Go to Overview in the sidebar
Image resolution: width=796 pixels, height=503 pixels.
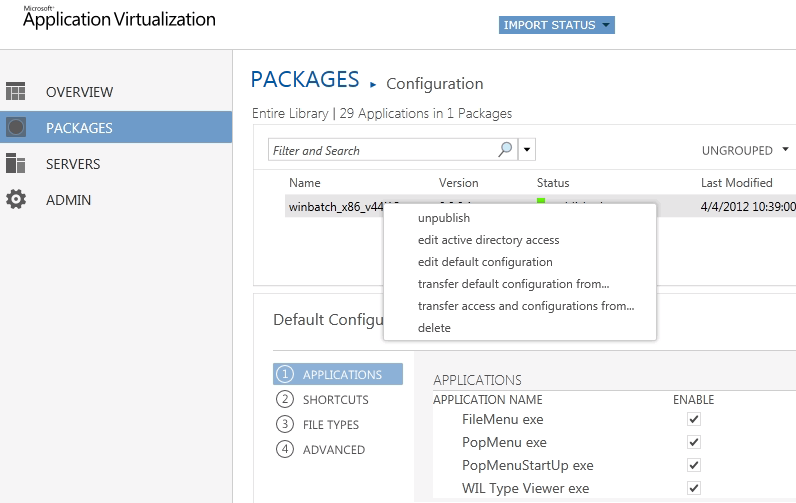click(79, 92)
